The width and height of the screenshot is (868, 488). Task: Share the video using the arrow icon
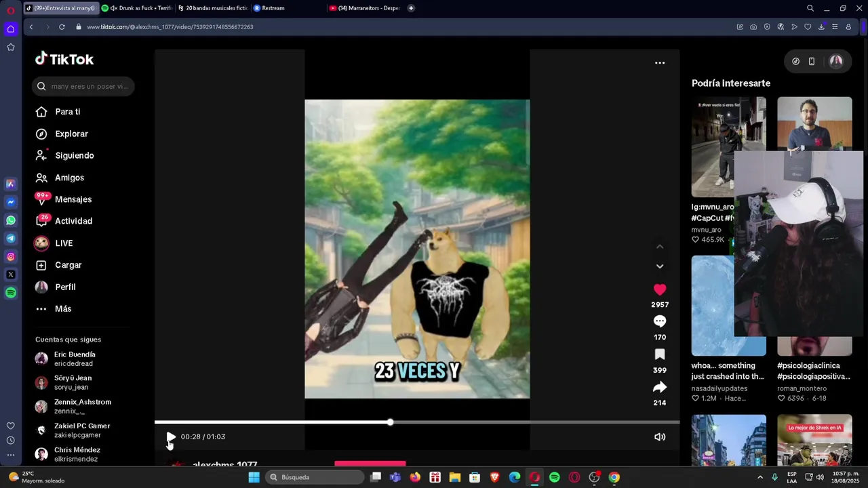pyautogui.click(x=660, y=387)
